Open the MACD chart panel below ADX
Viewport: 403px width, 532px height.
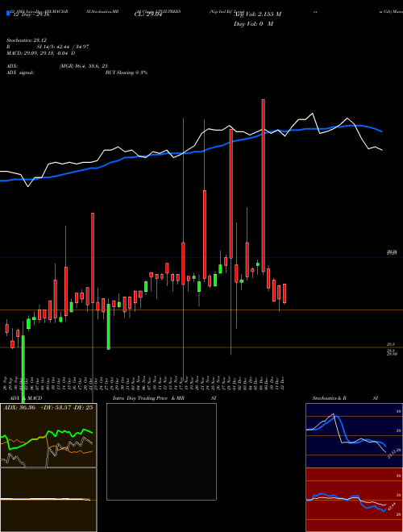(48, 500)
